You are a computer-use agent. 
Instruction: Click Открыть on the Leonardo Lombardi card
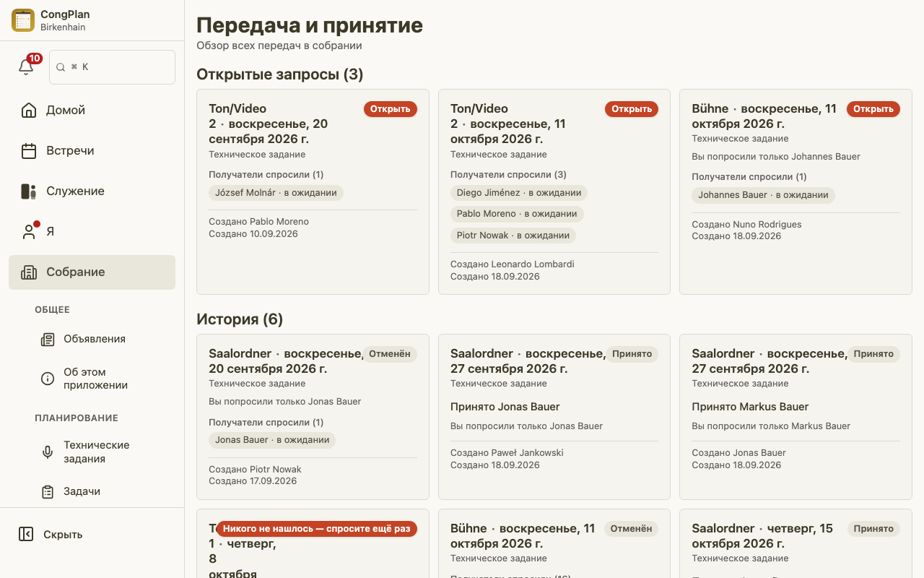(x=632, y=109)
